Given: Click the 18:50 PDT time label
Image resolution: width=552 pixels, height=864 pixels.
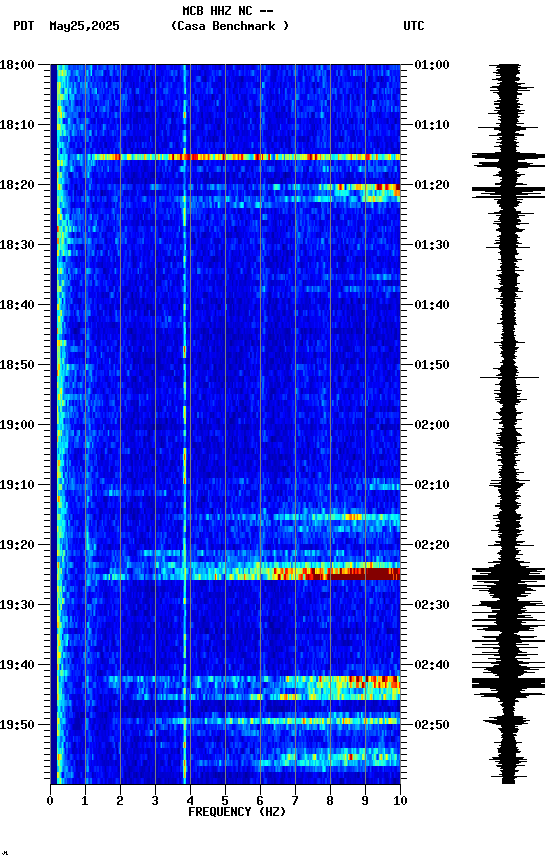Looking at the screenshot, I should tap(17, 365).
